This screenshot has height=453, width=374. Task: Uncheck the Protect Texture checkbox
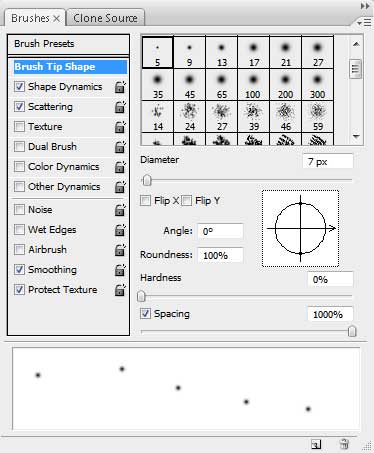19,290
